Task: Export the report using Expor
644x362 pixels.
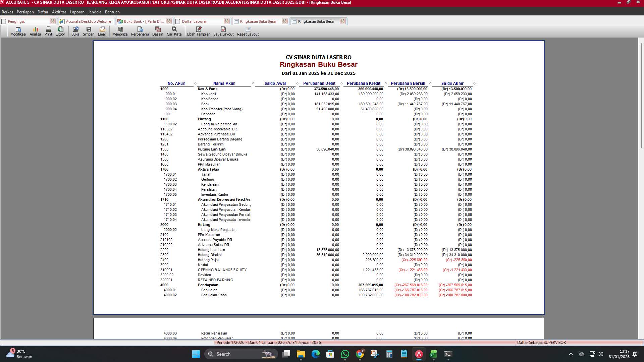Action: click(x=61, y=31)
